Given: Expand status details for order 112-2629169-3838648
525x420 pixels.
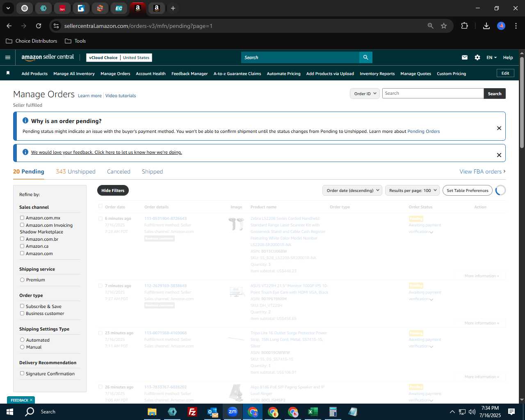Looking at the screenshot, I should pyautogui.click(x=431, y=299).
